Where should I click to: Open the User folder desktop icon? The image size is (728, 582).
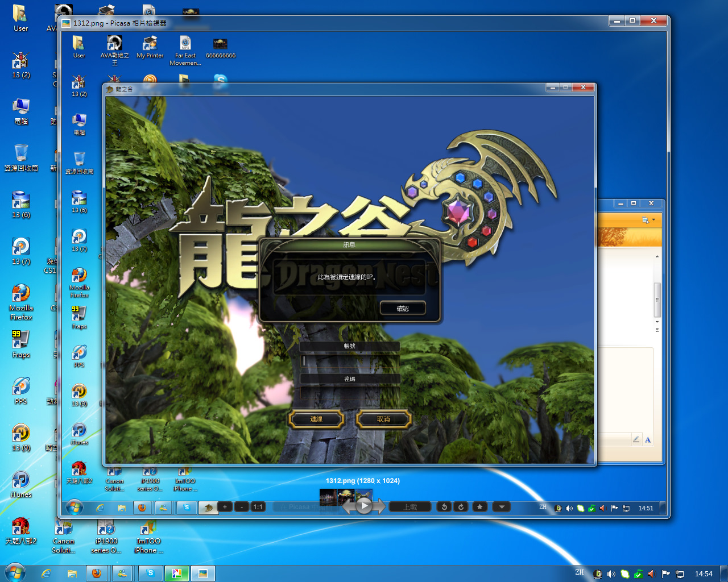tap(20, 18)
